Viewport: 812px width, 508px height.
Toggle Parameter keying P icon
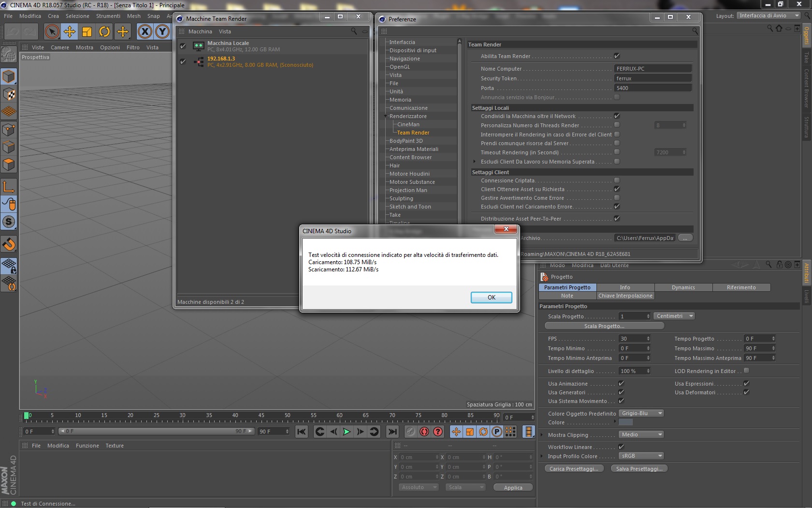[x=497, y=432]
